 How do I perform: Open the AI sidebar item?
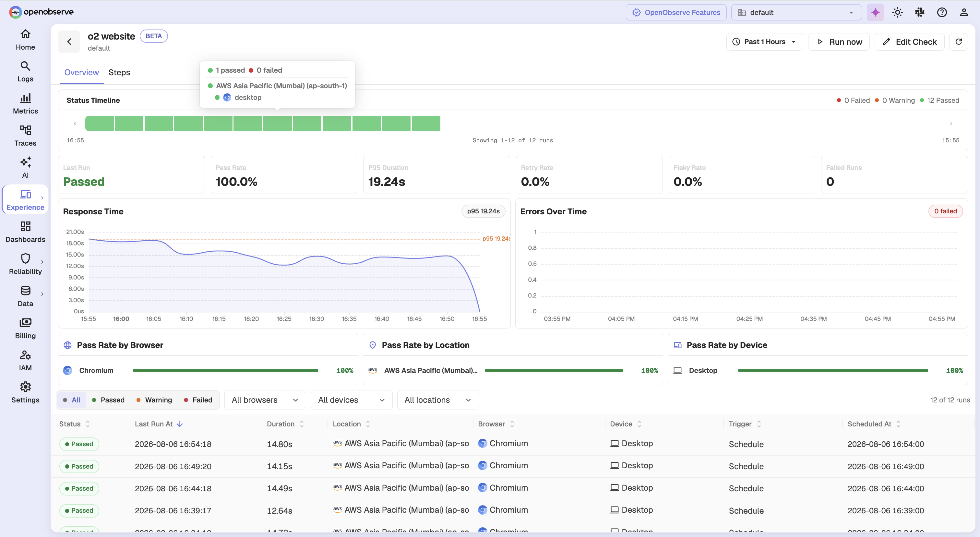tap(25, 168)
